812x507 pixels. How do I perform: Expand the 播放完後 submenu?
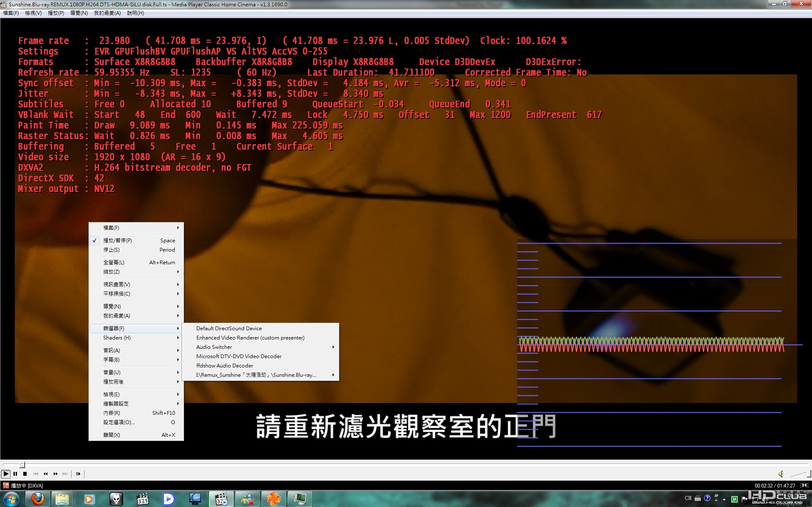point(136,381)
